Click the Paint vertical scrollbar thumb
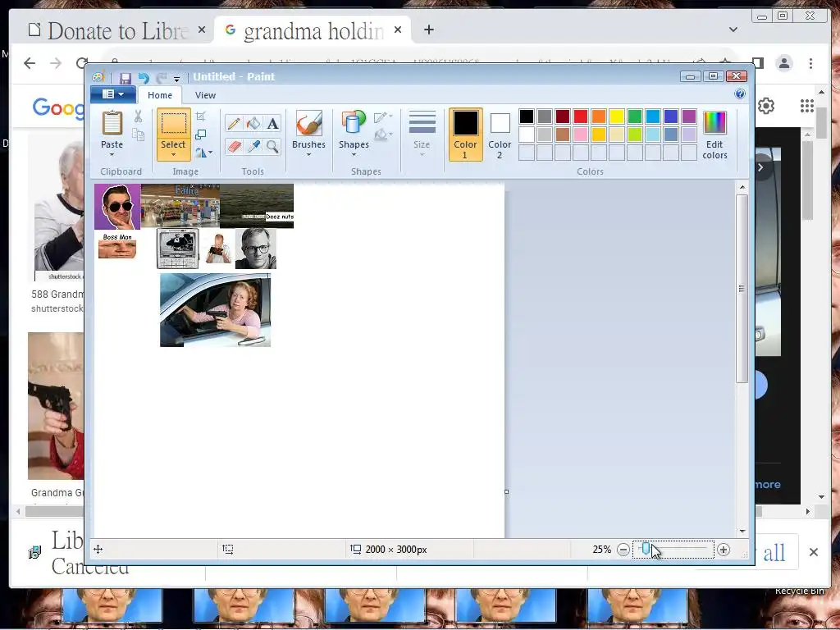 [x=742, y=288]
